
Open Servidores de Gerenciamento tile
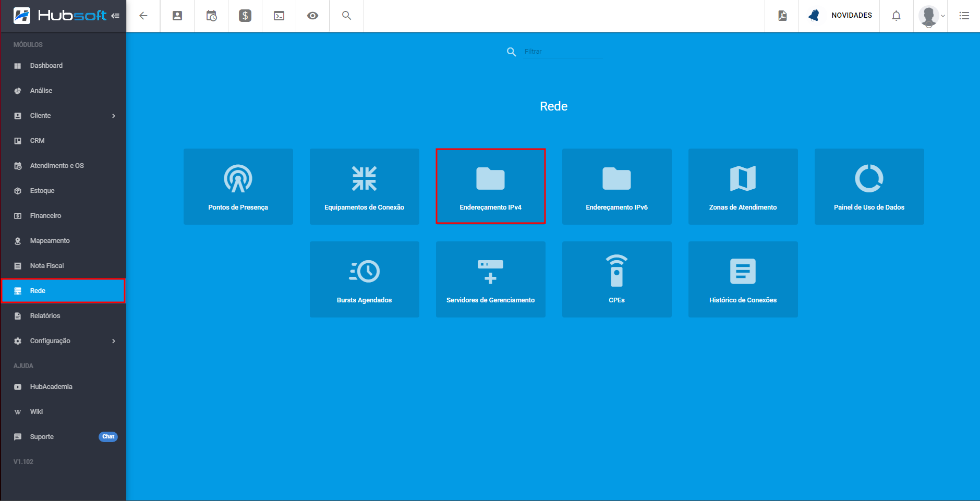491,279
